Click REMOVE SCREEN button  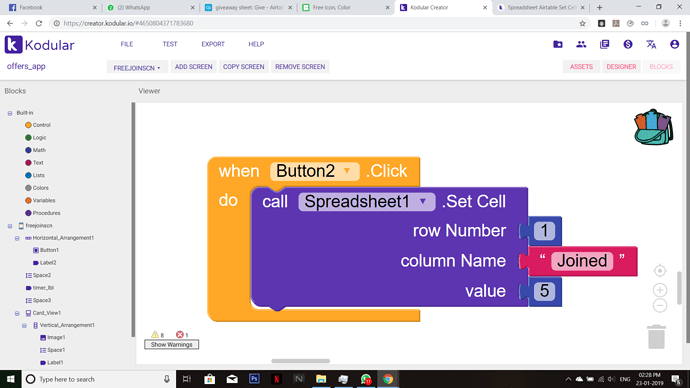coord(300,67)
